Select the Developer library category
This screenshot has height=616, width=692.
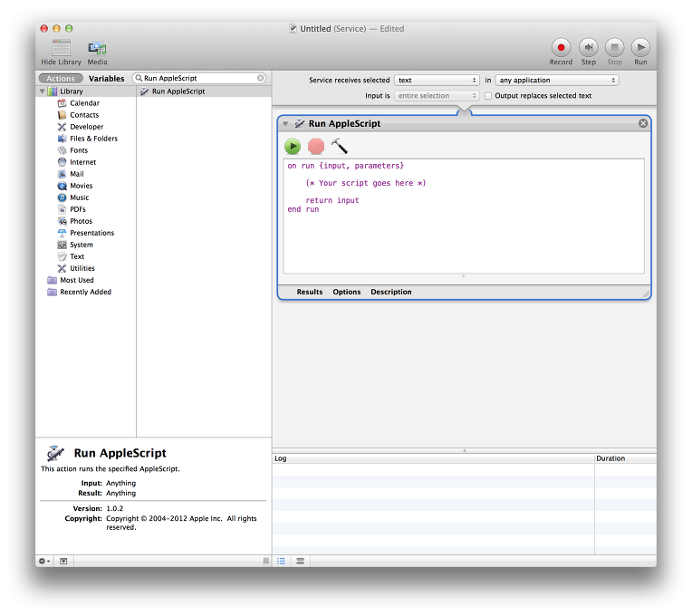(87, 127)
